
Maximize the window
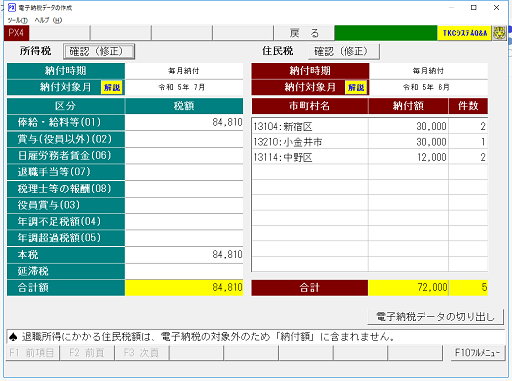click(x=474, y=7)
